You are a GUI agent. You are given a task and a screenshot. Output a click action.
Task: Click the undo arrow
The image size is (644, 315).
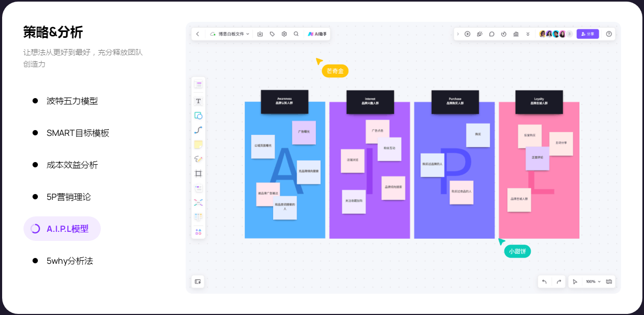pos(544,281)
